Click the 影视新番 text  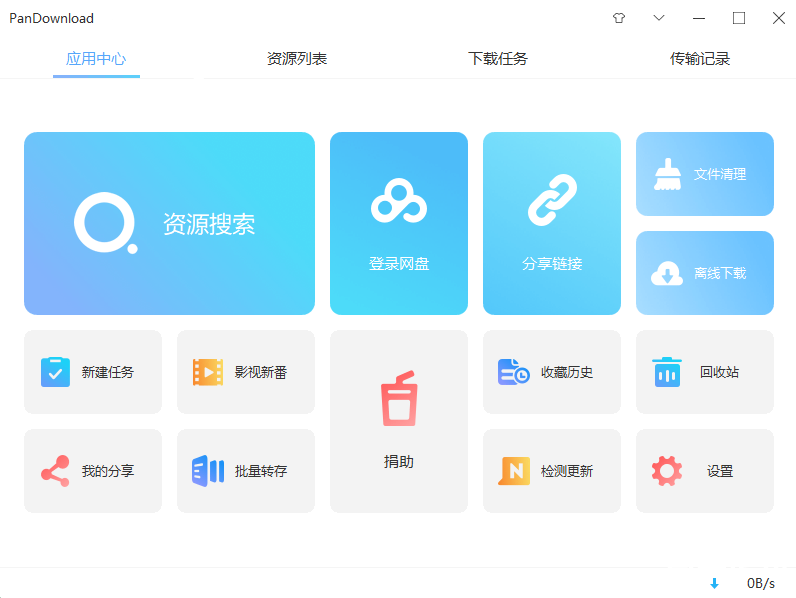[261, 373]
